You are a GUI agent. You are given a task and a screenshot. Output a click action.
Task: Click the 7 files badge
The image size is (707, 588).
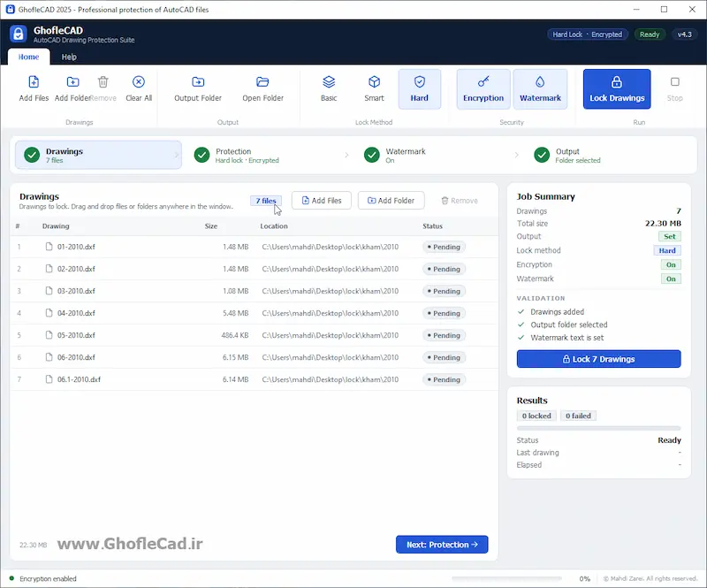tap(266, 201)
